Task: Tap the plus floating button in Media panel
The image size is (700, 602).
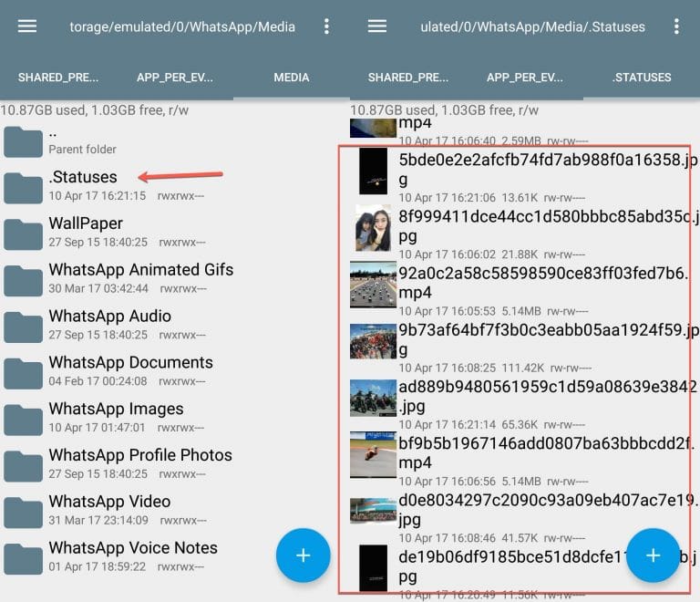Action: click(304, 555)
